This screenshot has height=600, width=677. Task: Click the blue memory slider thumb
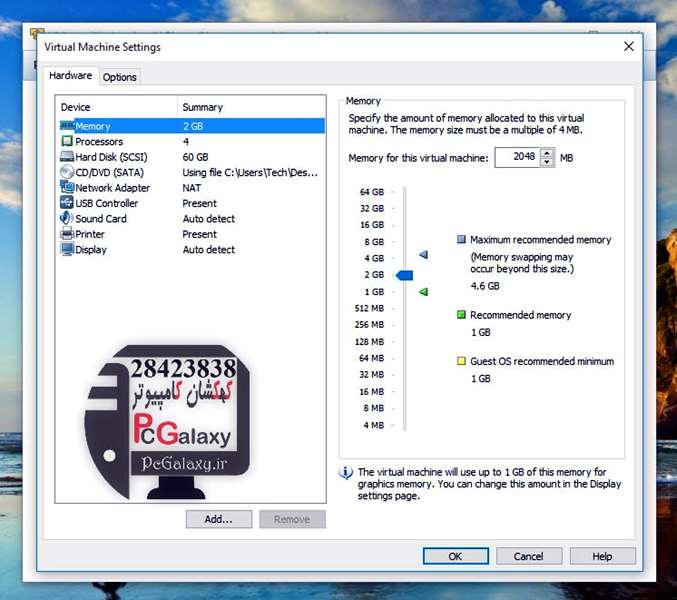pyautogui.click(x=404, y=275)
